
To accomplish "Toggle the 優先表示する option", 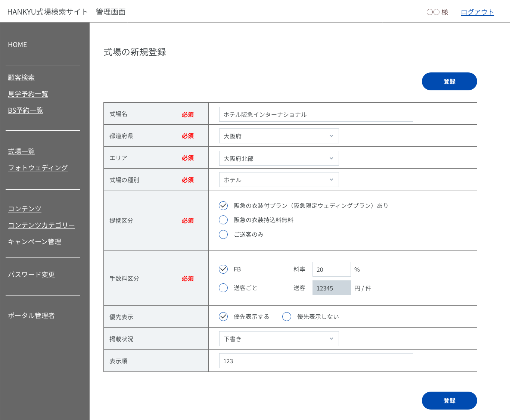I will pos(223,317).
